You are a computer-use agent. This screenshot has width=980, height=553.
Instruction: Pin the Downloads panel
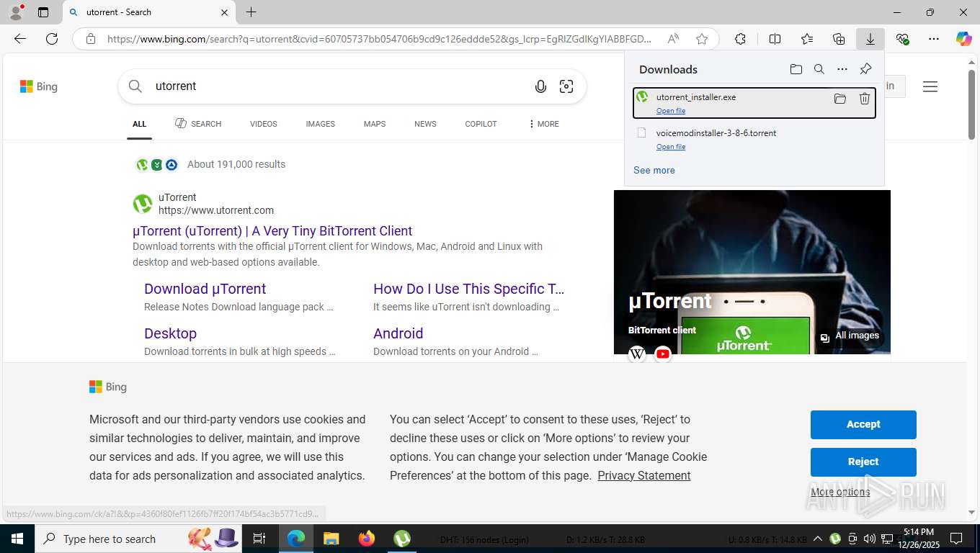pyautogui.click(x=865, y=69)
